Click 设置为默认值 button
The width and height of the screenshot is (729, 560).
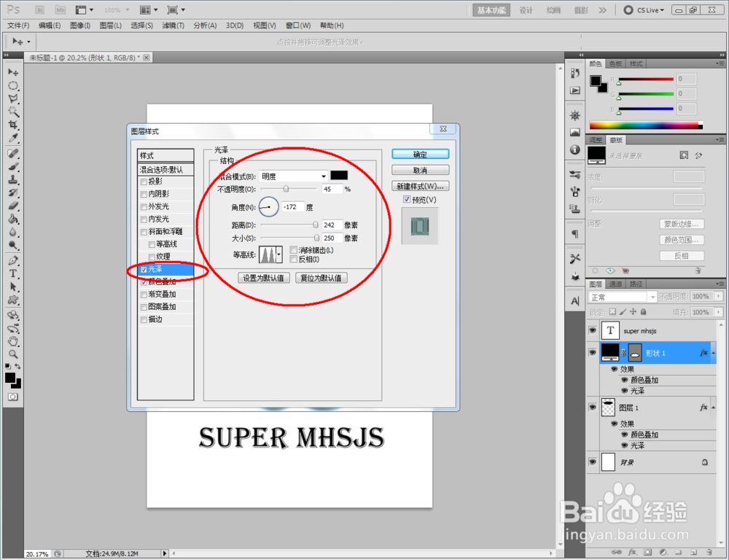point(264,278)
